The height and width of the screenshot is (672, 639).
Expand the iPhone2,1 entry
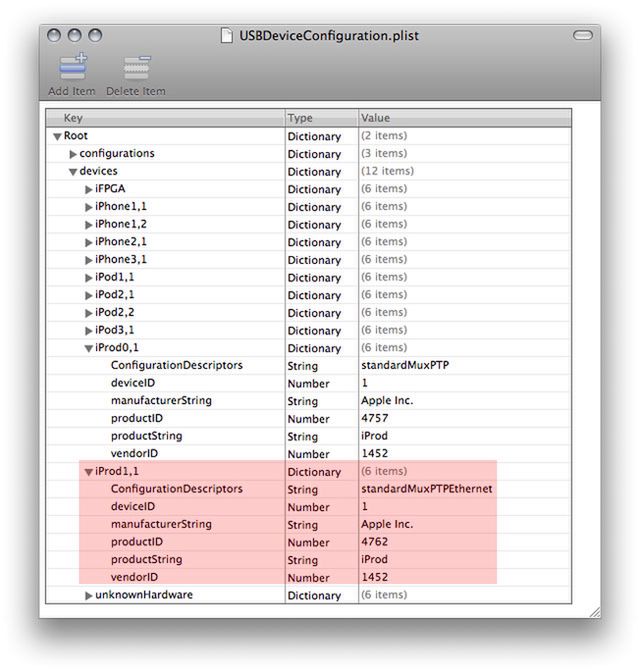pos(89,243)
